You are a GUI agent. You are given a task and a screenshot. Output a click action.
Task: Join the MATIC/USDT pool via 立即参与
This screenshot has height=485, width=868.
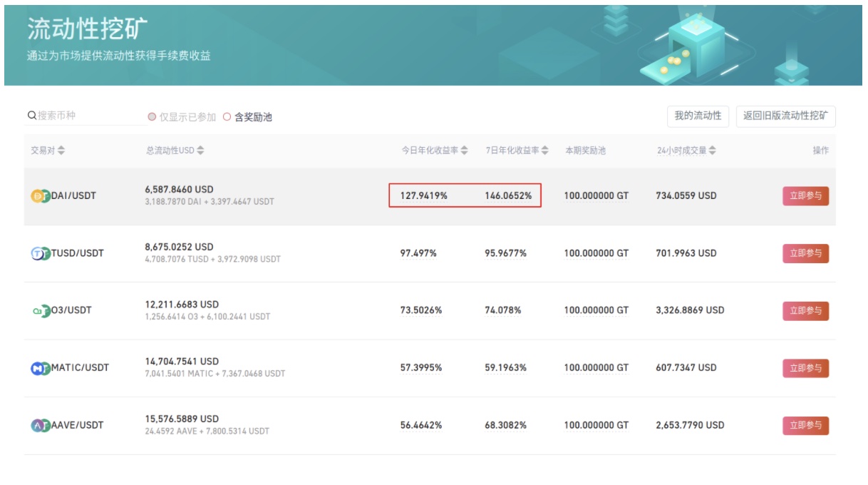coord(805,368)
